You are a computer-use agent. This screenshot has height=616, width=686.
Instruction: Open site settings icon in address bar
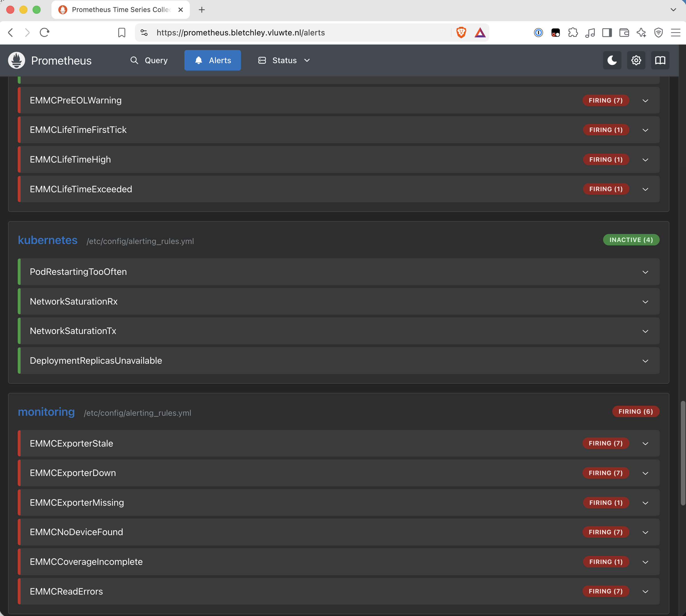[144, 33]
